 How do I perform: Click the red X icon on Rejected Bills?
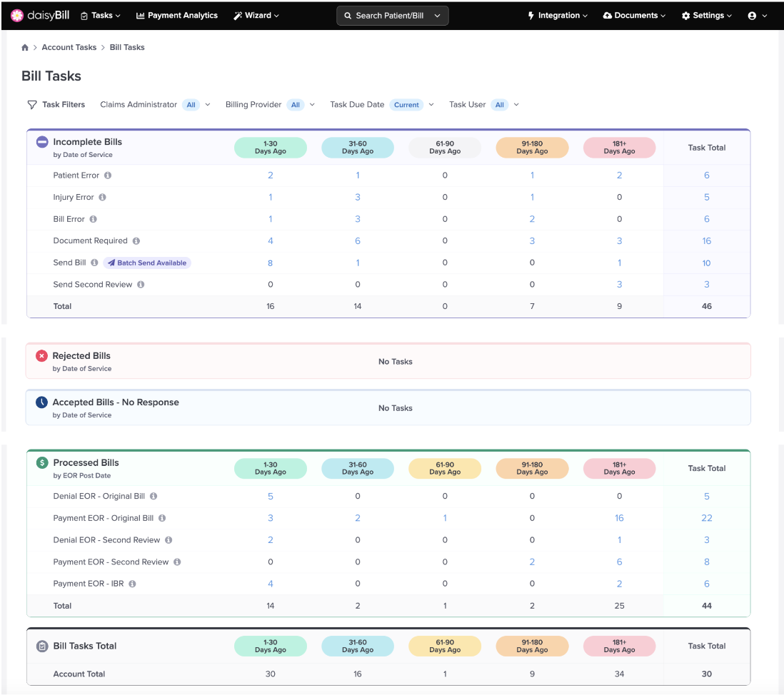[41, 355]
